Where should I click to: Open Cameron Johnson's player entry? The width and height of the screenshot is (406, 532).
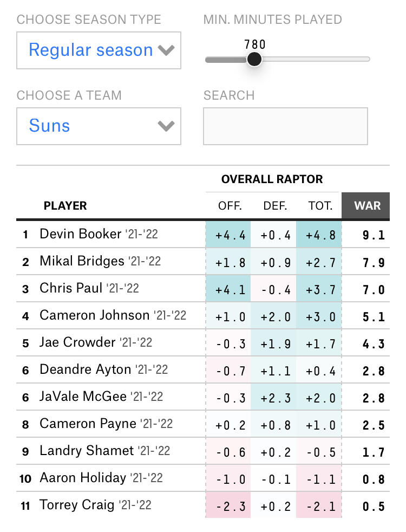(x=94, y=315)
